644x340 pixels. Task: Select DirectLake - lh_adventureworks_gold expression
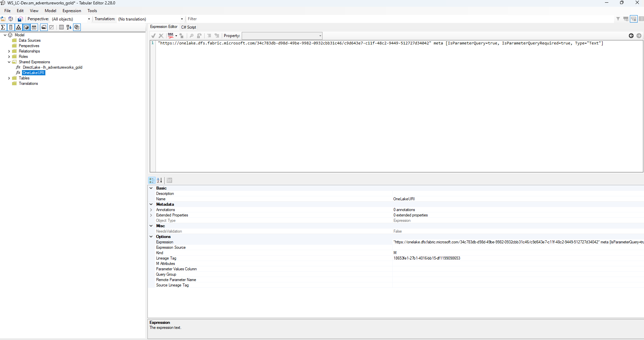pos(53,67)
